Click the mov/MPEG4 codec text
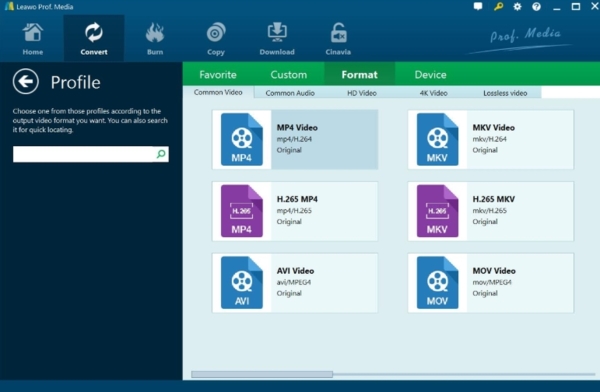Image resolution: width=600 pixels, height=392 pixels. [x=492, y=282]
